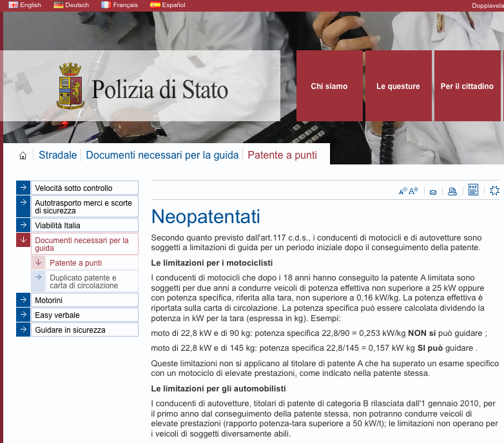The height and width of the screenshot is (443, 504).
Task: Click bold text SI può
Action: click(x=430, y=348)
